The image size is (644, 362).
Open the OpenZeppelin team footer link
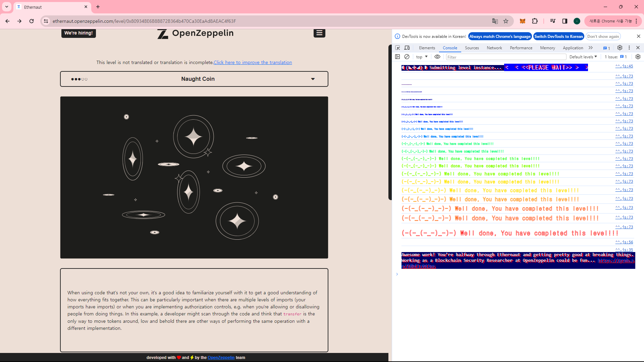[221, 358]
